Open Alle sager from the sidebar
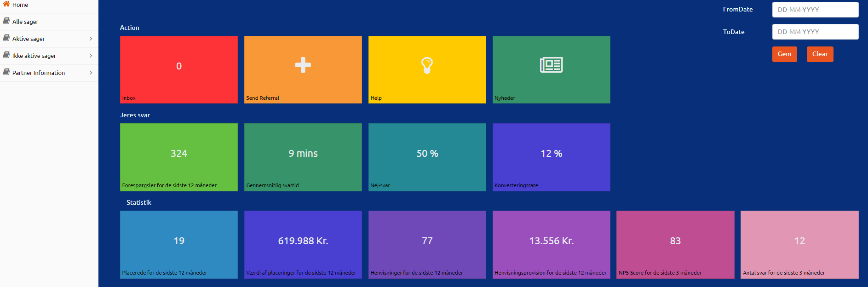This screenshot has height=287, width=868. 25,22
